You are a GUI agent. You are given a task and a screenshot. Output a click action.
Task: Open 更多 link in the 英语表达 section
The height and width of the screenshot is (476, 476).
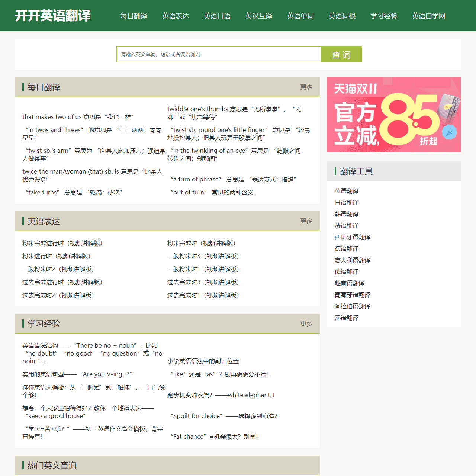306,221
